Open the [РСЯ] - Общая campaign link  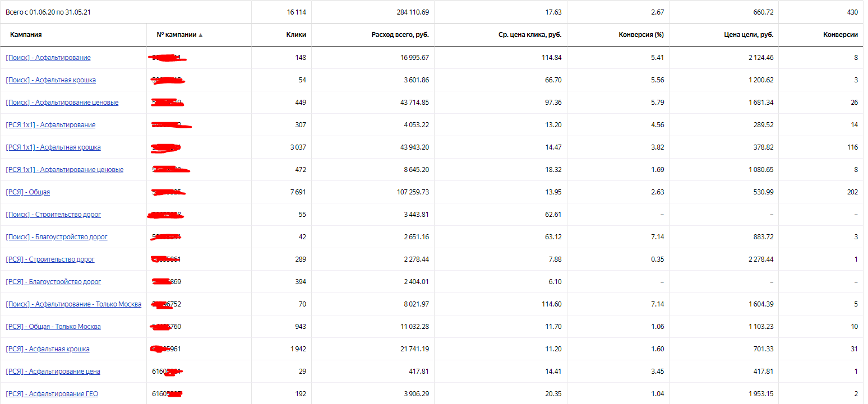28,192
